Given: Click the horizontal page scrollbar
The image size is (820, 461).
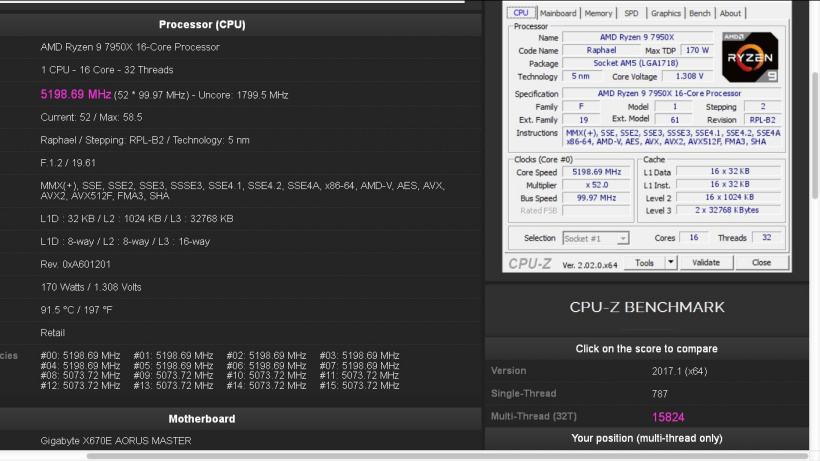Looking at the screenshot, I should pyautogui.click(x=447, y=456).
